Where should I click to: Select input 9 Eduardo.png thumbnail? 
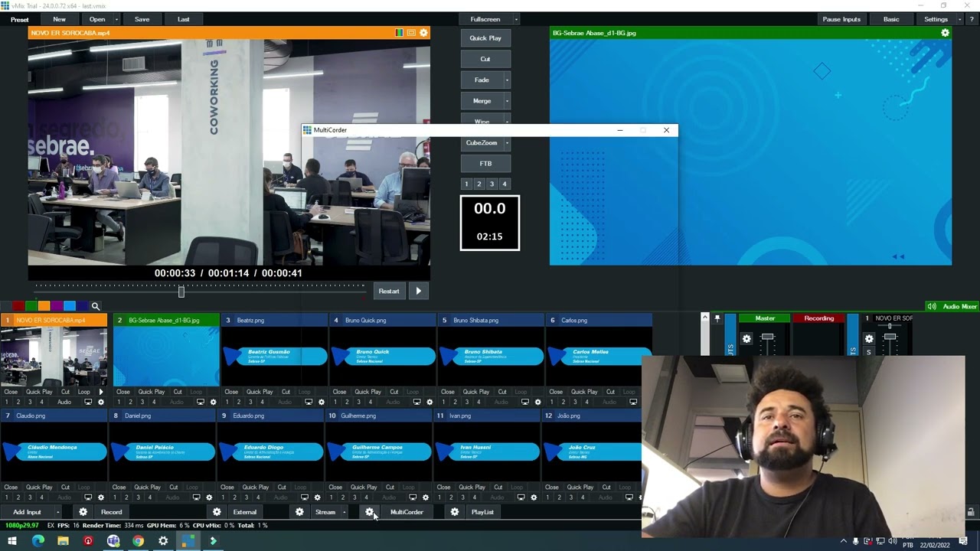(x=271, y=452)
